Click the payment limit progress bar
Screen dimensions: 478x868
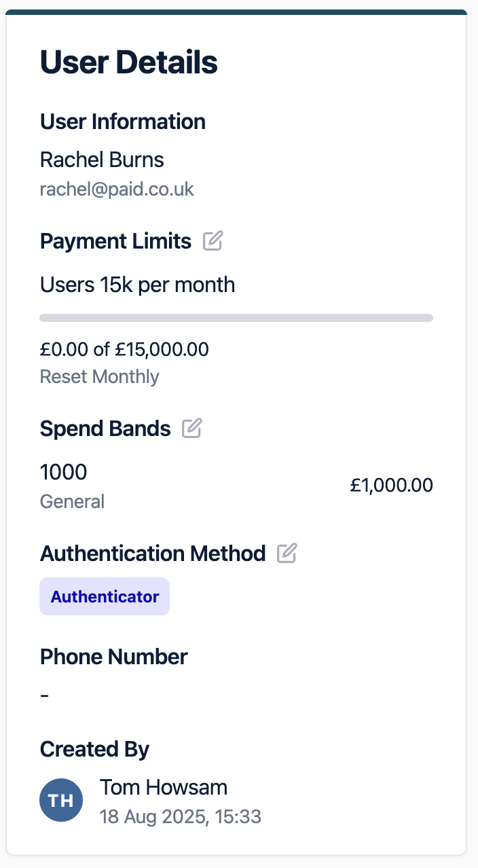[x=236, y=317]
